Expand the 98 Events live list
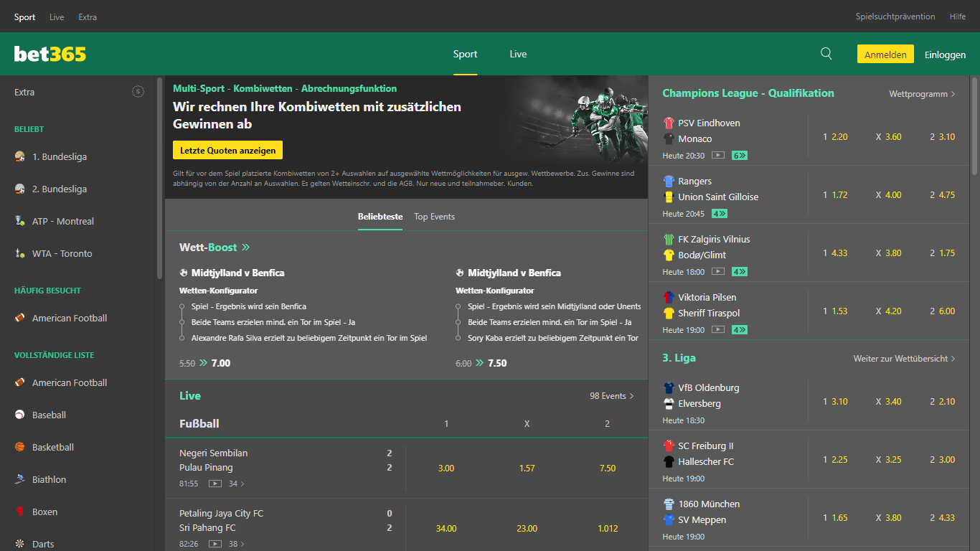Screen dimensions: 980x551 tap(612, 396)
